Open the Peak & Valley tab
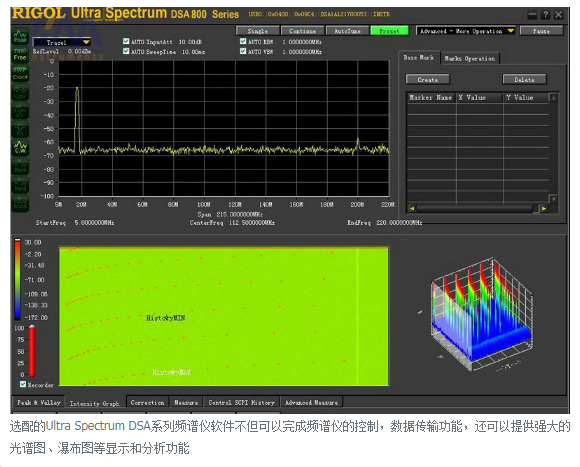 click(38, 402)
